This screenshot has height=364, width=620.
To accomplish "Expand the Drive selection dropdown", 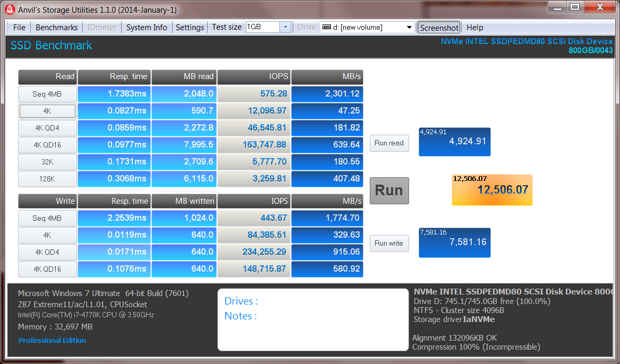I will [x=409, y=27].
